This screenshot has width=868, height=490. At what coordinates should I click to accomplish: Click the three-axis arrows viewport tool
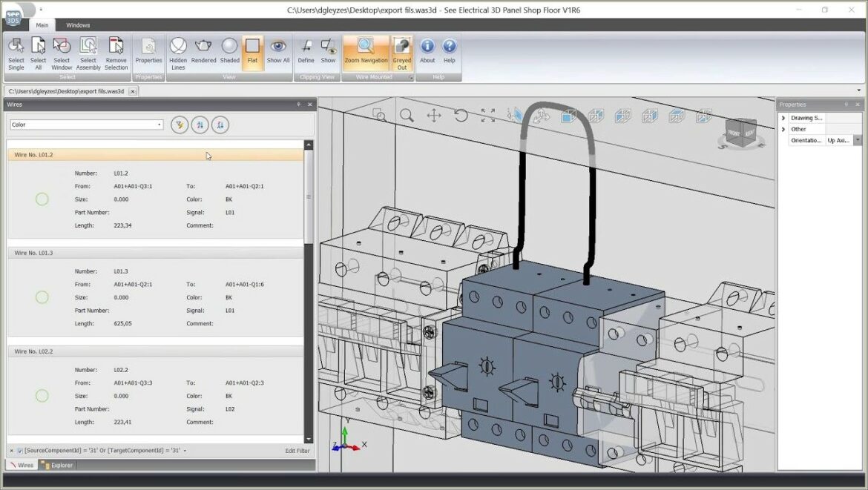[x=542, y=115]
